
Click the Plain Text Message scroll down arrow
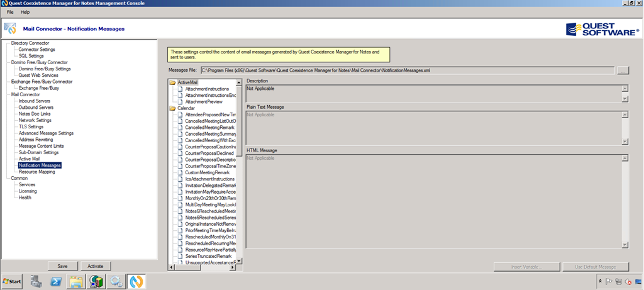[x=625, y=142]
